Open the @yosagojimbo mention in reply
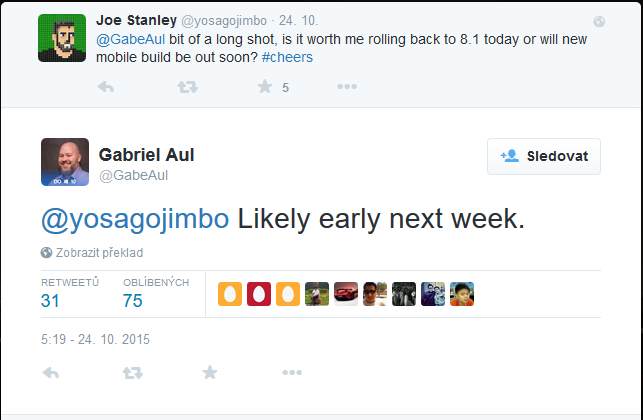Screen dimensions: 643x420 pos(135,219)
